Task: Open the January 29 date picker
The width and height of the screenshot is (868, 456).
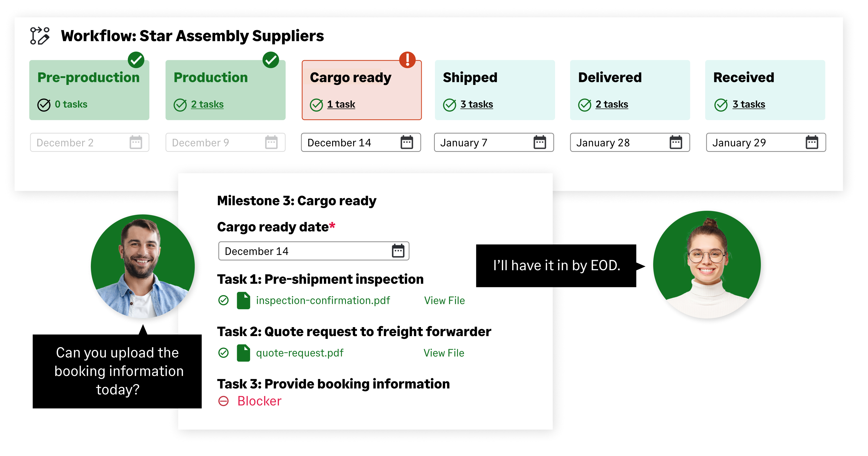Action: pyautogui.click(x=765, y=143)
